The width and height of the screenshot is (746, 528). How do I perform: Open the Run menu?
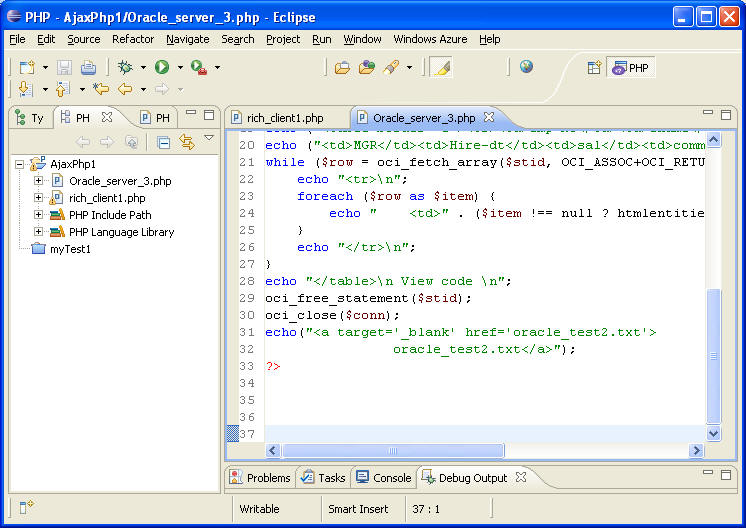[x=322, y=39]
